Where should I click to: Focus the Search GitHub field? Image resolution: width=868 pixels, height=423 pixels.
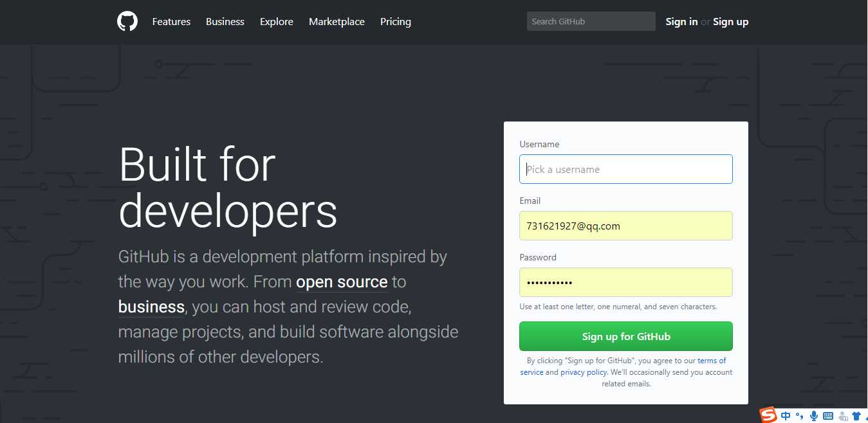[x=591, y=21]
